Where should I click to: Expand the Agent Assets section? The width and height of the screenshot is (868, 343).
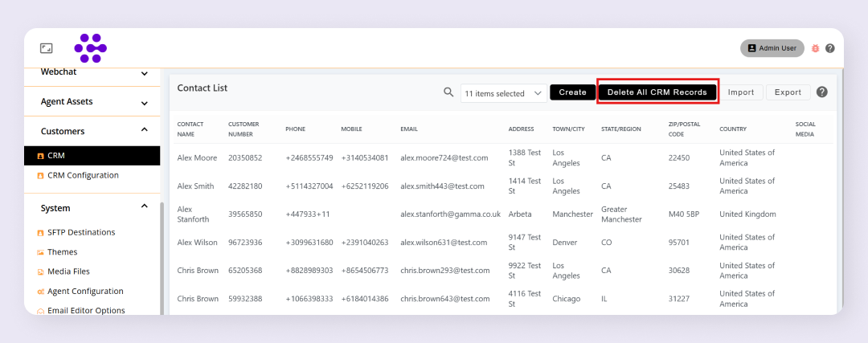(x=145, y=103)
